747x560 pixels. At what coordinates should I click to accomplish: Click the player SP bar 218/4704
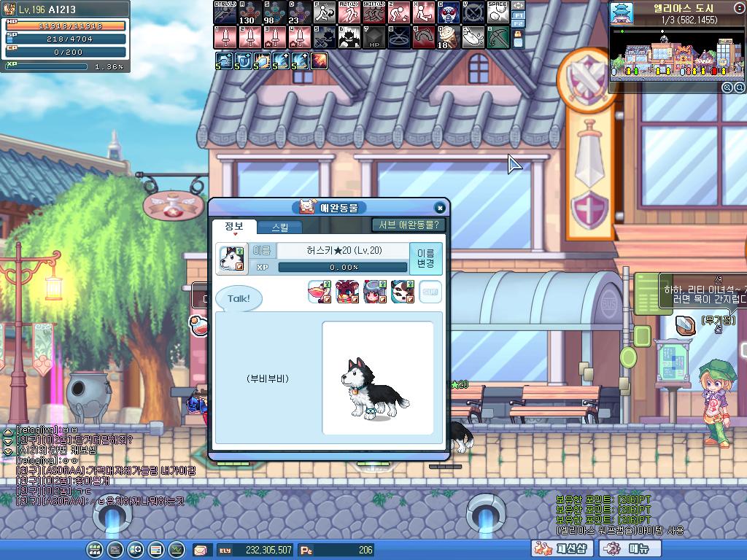click(66, 39)
